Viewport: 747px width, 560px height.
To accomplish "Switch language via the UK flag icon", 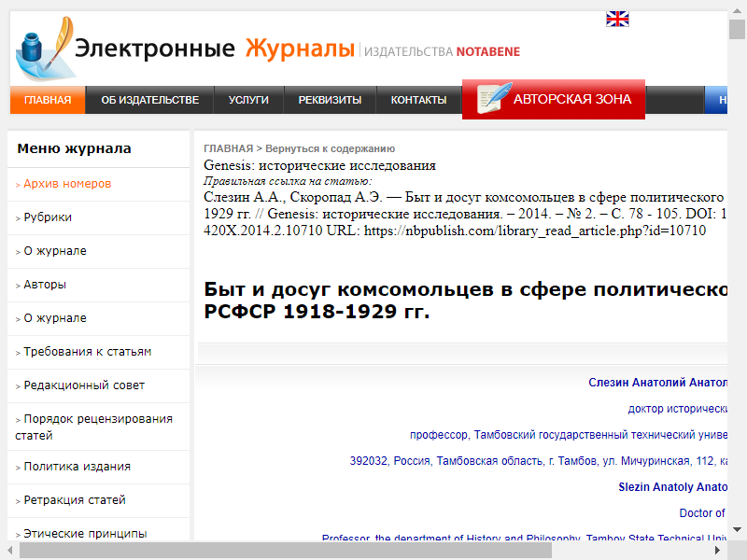I will 617,19.
